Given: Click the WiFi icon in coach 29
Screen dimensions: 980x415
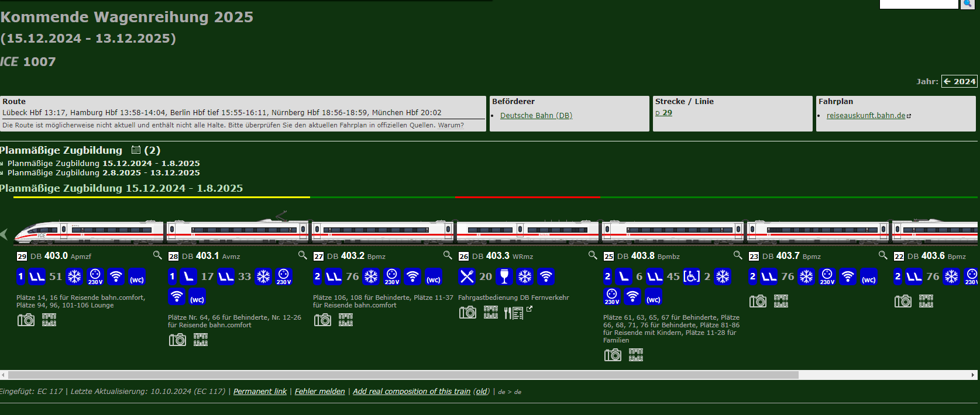Looking at the screenshot, I should 116,276.
